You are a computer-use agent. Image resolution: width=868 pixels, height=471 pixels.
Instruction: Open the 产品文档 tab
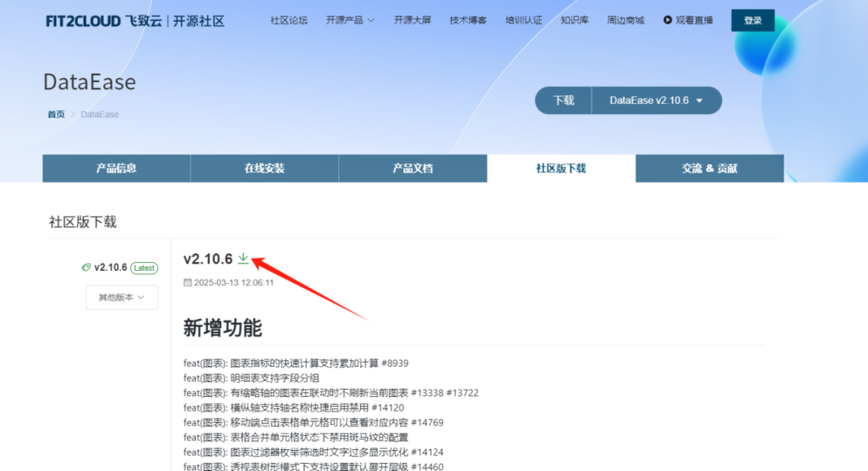click(x=413, y=168)
